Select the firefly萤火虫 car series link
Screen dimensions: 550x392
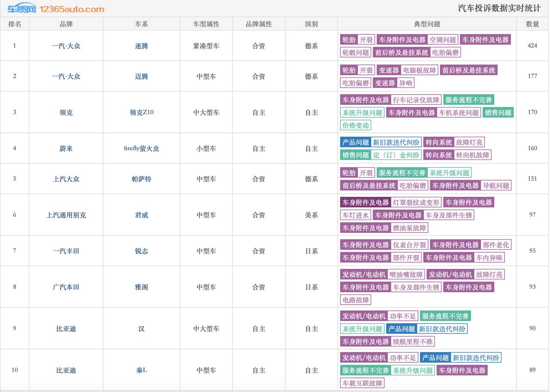[x=141, y=148]
